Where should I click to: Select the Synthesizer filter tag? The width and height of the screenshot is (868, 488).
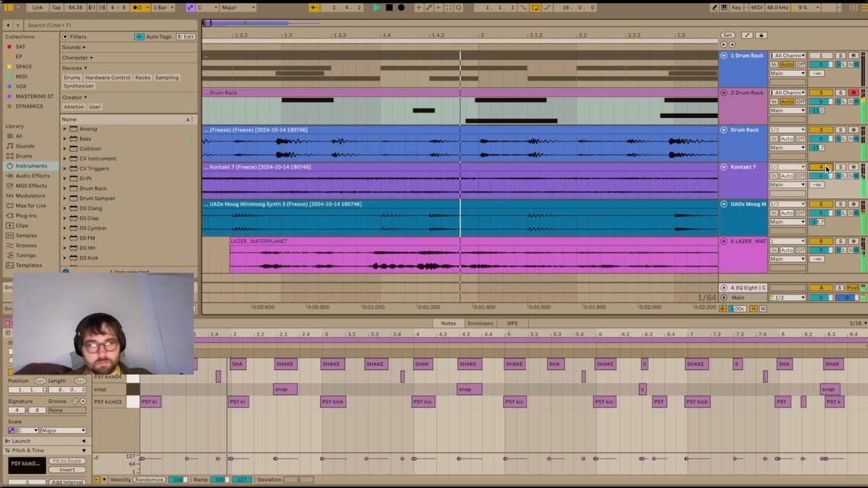click(79, 86)
